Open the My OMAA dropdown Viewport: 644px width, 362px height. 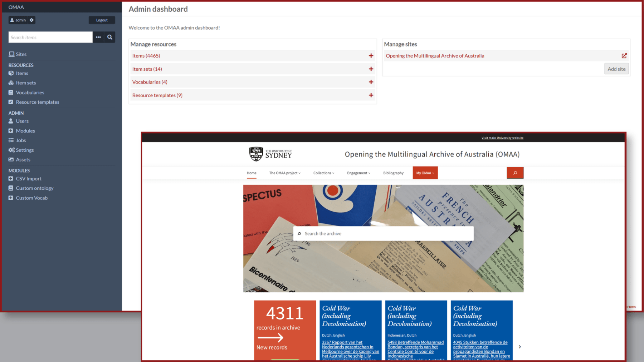coord(425,173)
